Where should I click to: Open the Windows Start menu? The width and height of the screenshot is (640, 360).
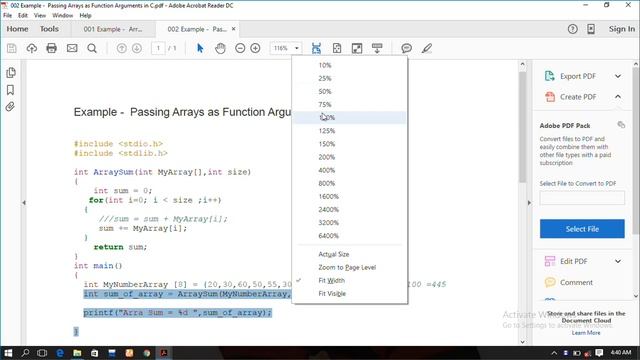click(8, 353)
